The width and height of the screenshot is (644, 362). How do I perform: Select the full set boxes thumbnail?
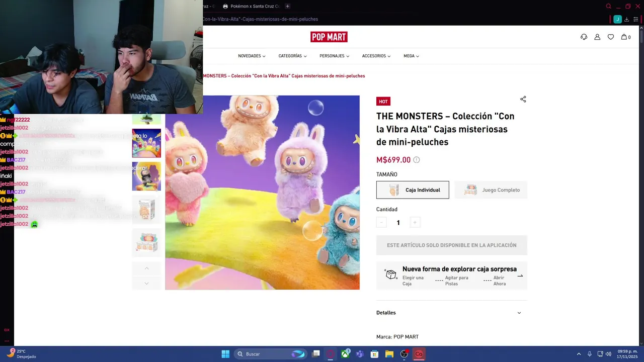point(146,243)
